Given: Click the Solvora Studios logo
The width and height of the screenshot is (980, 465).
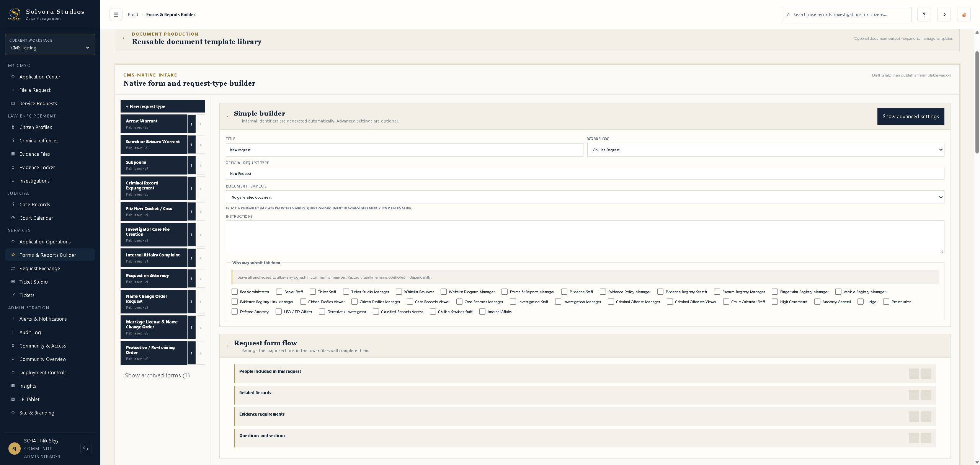Looking at the screenshot, I should (15, 14).
